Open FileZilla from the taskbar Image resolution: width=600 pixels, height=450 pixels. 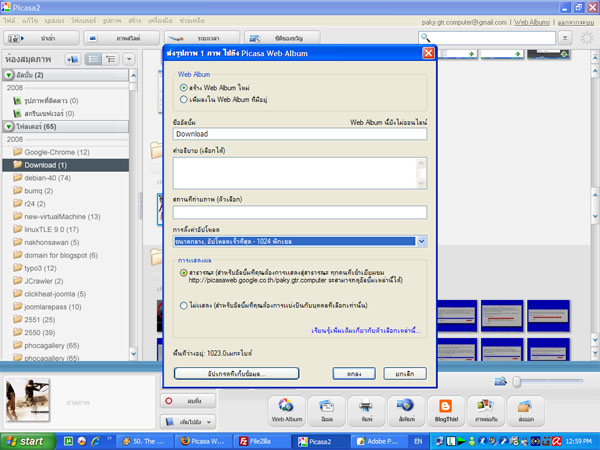click(x=261, y=441)
